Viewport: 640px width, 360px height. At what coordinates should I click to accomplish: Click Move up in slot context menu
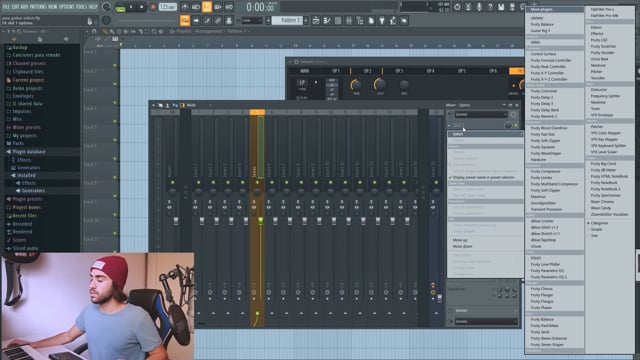(x=460, y=240)
